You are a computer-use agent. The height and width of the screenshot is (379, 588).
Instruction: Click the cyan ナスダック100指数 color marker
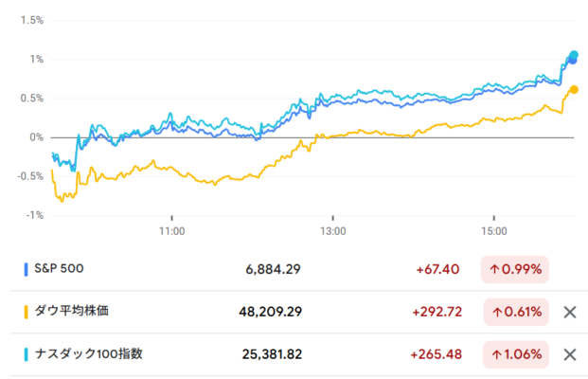pos(27,354)
